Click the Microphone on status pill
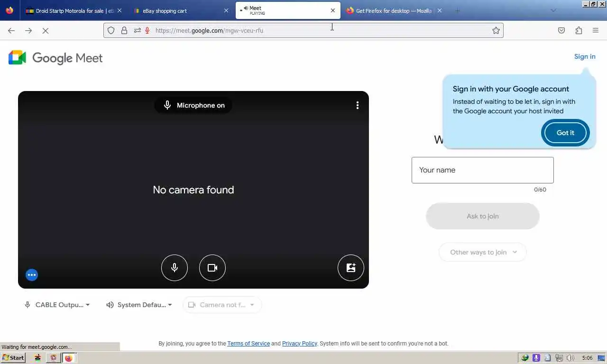This screenshot has width=607, height=364. (193, 105)
